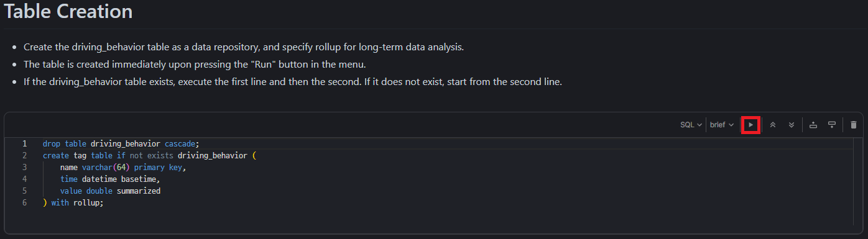This screenshot has width=868, height=239.
Task: Click line number 6 in the gutter
Action: (24, 202)
